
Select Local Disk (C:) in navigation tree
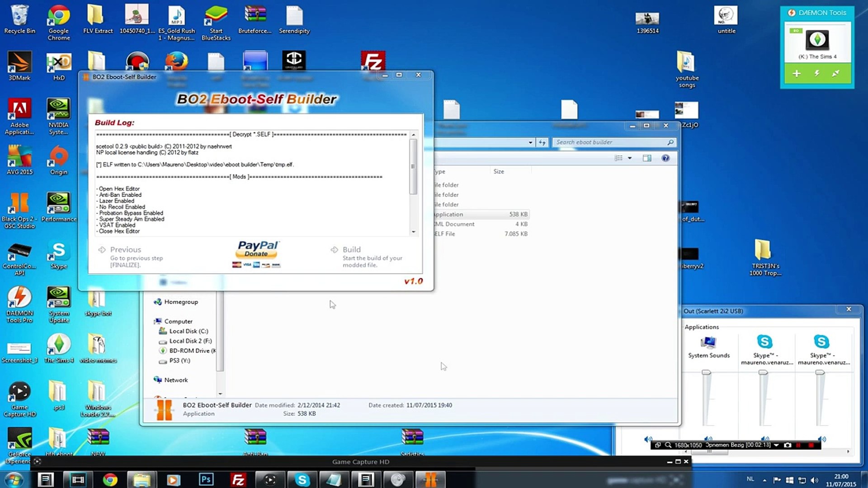click(188, 331)
